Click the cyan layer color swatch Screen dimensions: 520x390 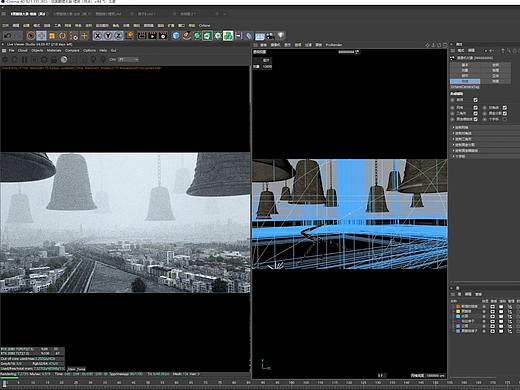[458, 316]
